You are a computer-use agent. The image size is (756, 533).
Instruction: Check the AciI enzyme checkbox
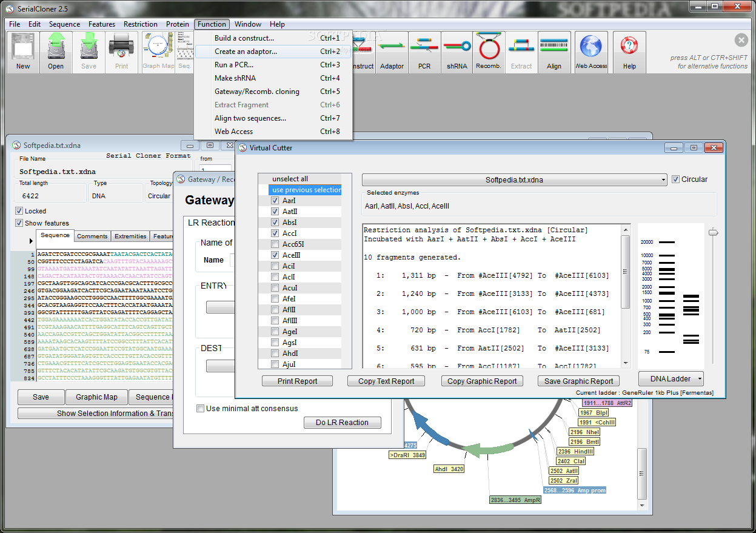275,266
